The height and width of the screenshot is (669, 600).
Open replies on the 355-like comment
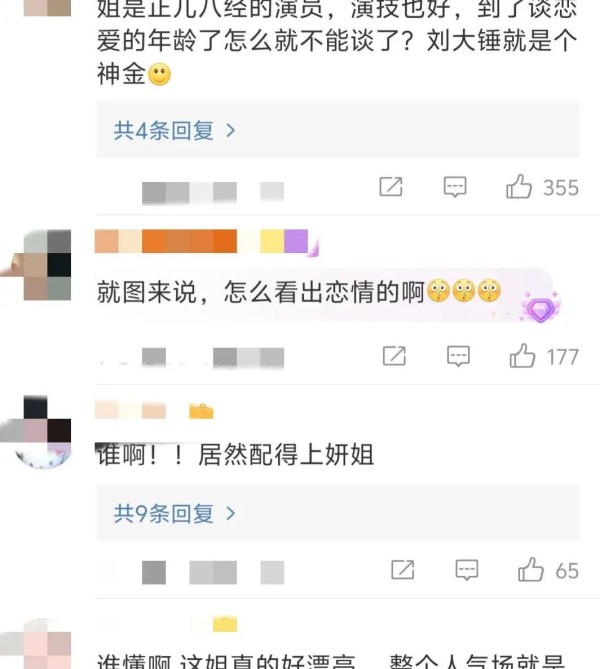click(x=455, y=187)
